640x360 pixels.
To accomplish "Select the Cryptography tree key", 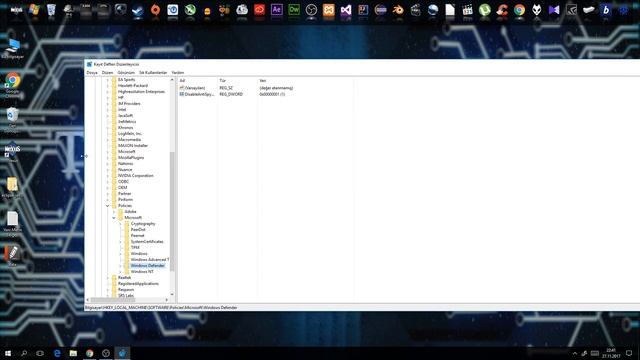I will tap(143, 224).
